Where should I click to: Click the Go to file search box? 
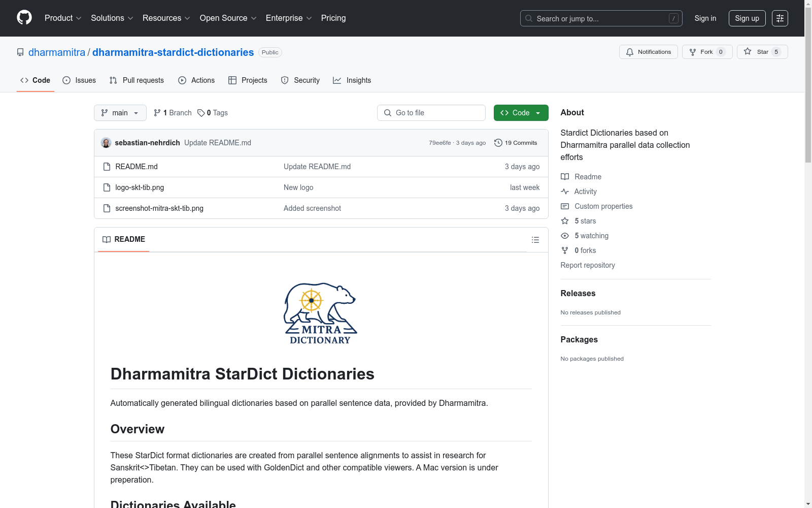pyautogui.click(x=431, y=113)
